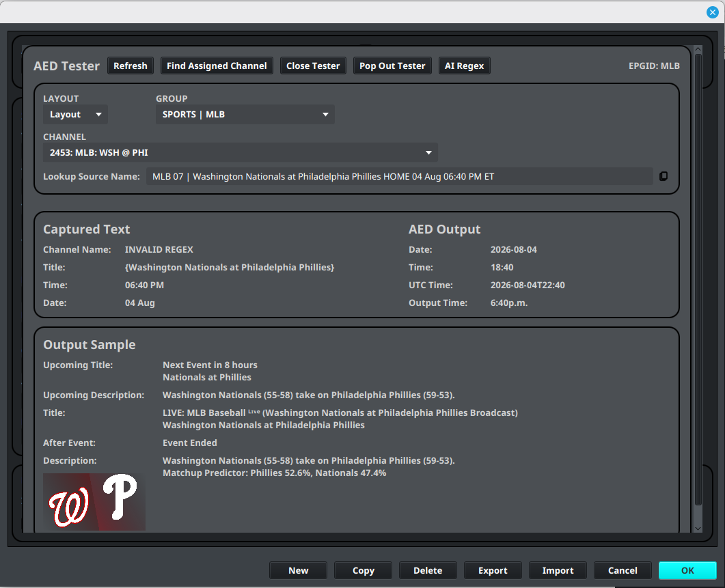Click the AED Output date 2026-08-04

click(514, 250)
